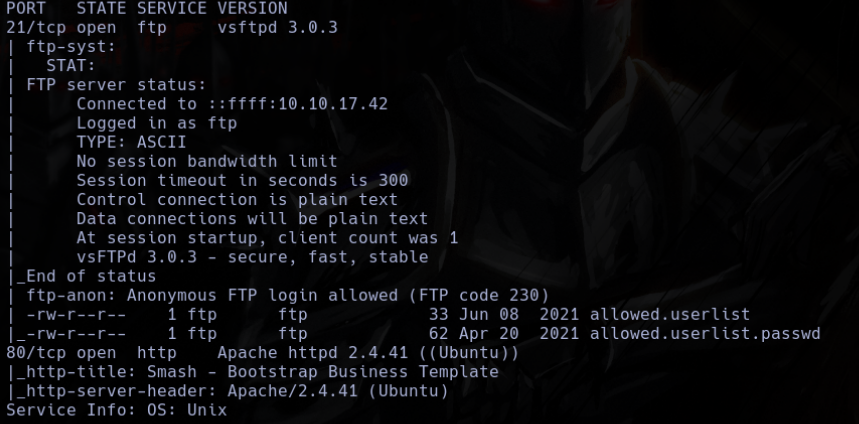859x424 pixels.
Task: Click the allowed.userlist.passwd filename
Action: (705, 334)
